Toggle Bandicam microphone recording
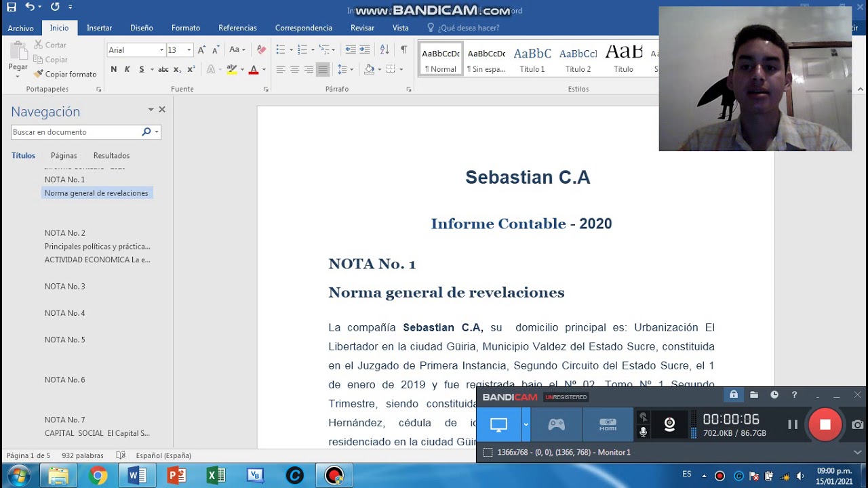The width and height of the screenshot is (868, 488). (x=644, y=432)
